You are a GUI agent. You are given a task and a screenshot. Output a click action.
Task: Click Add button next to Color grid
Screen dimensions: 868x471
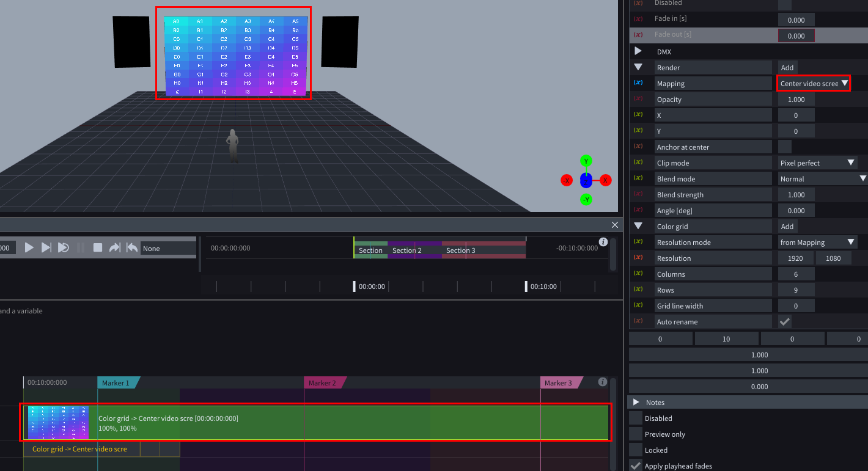[x=787, y=227]
